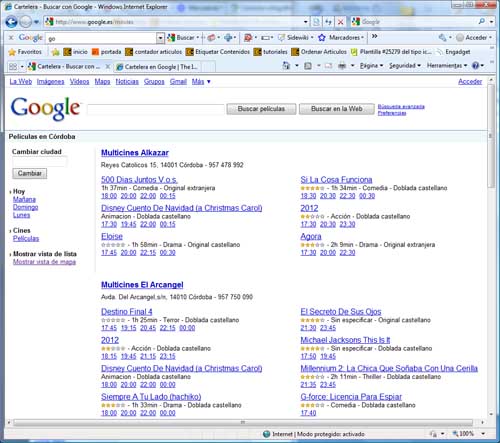The image size is (500, 443).
Task: Click the Engadget favorites bar link
Action: pos(454,52)
